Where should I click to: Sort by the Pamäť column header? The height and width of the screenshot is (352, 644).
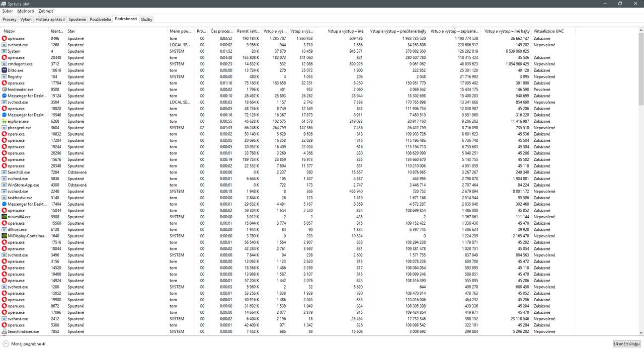(248, 31)
